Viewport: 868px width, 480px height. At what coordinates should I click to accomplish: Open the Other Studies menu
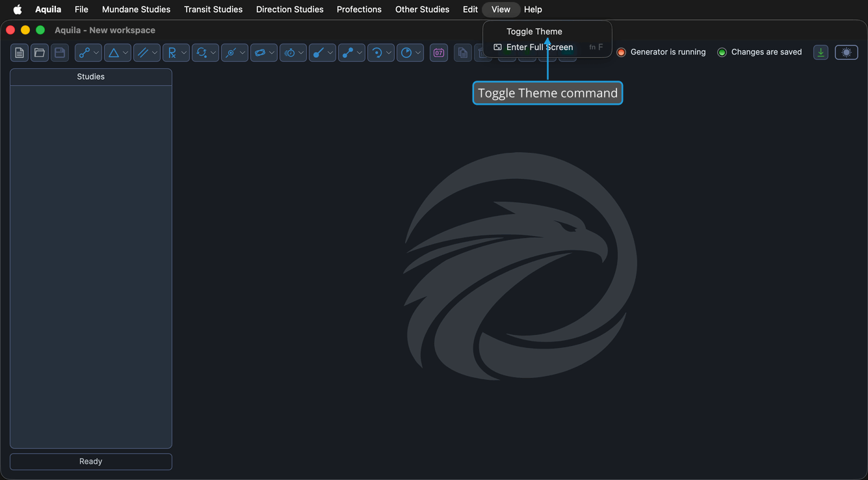click(422, 9)
